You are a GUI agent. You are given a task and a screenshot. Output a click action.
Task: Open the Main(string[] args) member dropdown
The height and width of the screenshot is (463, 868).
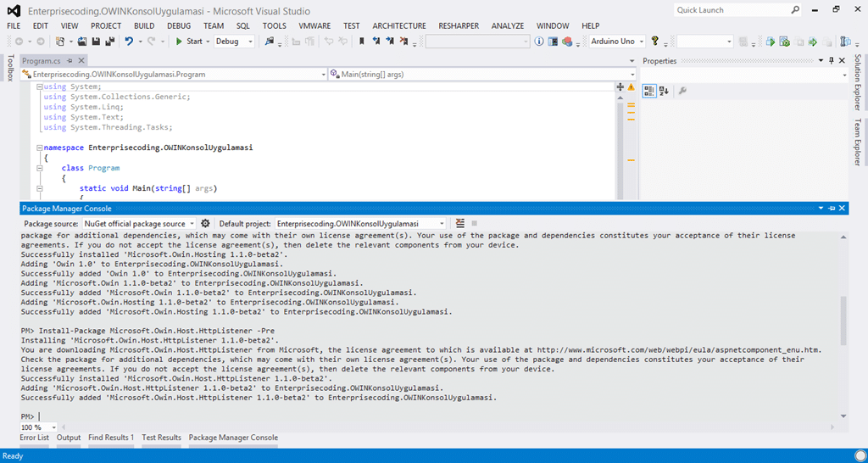pos(632,75)
